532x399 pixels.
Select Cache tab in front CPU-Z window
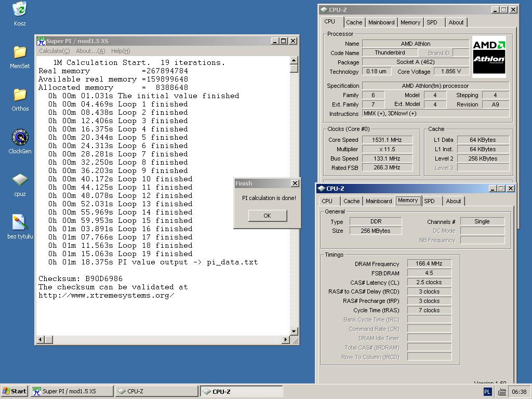click(x=352, y=201)
